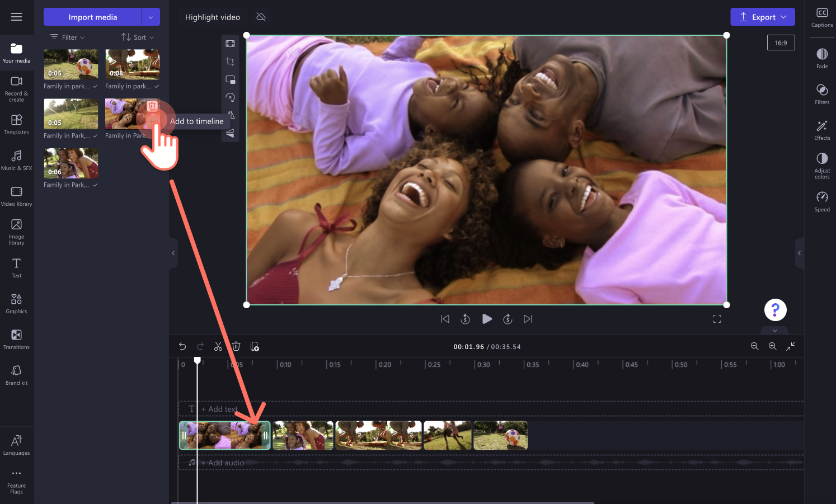This screenshot has width=836, height=504.
Task: Select the 0:06 Family in Park thumbnail
Action: pyautogui.click(x=71, y=163)
